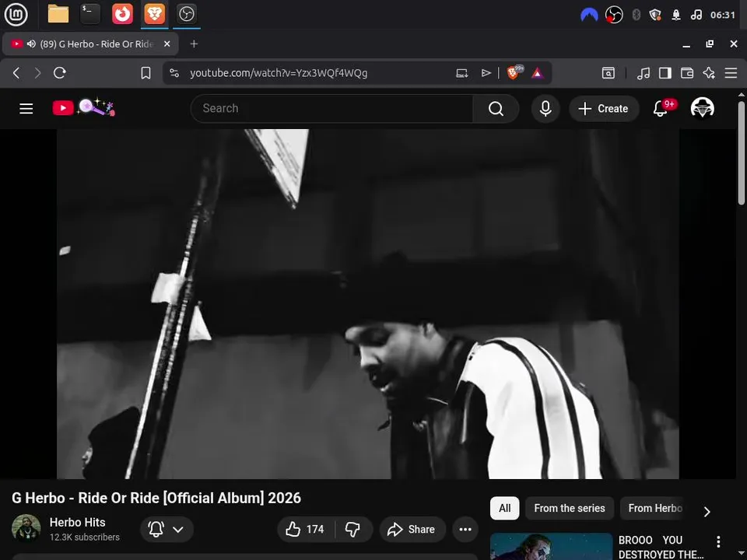Toggle the browser sidebar panel

(x=665, y=73)
